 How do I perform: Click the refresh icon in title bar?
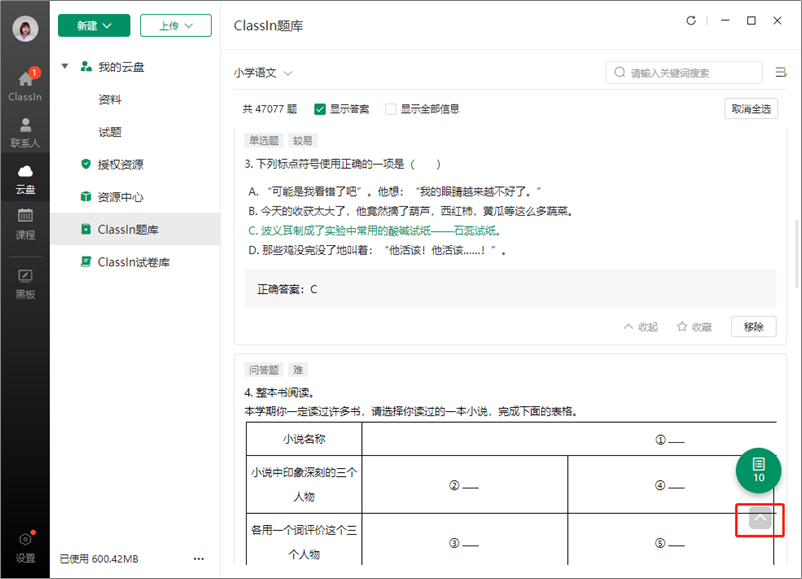coord(691,20)
